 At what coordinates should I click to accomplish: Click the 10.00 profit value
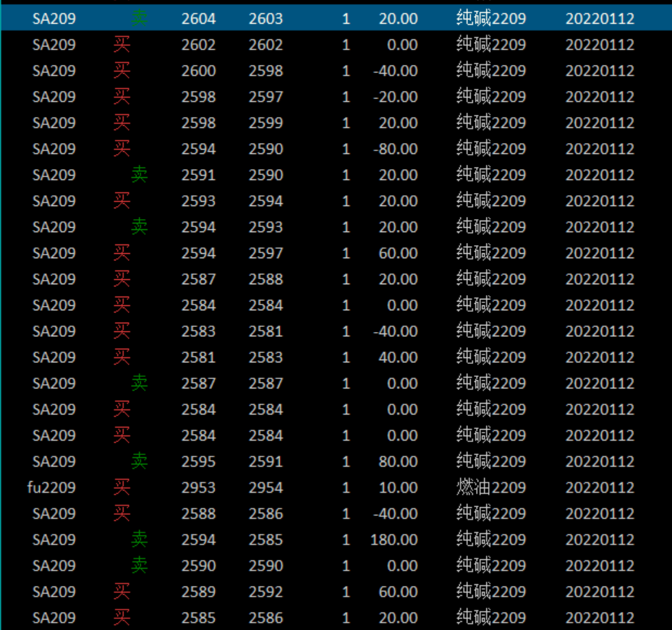tap(398, 488)
